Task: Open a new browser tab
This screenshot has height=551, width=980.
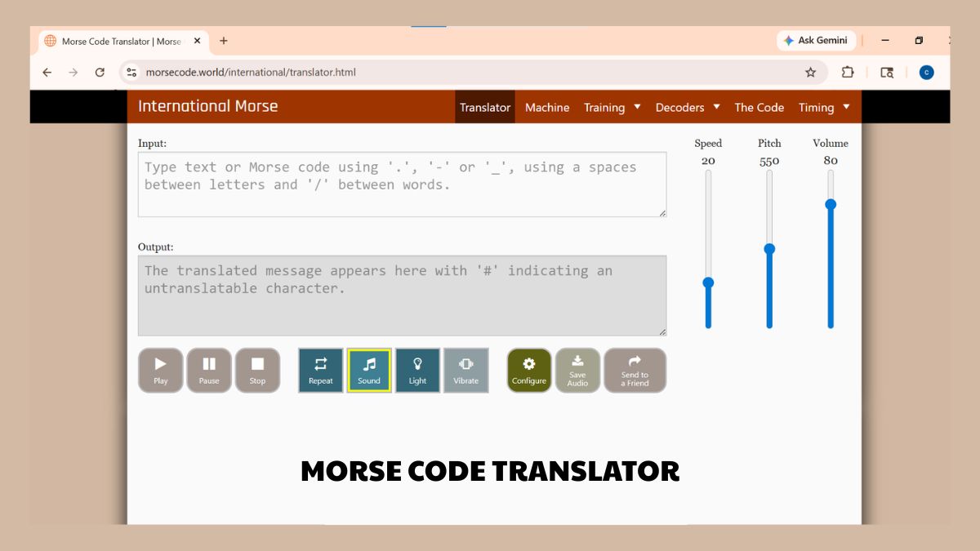Action: tap(224, 41)
